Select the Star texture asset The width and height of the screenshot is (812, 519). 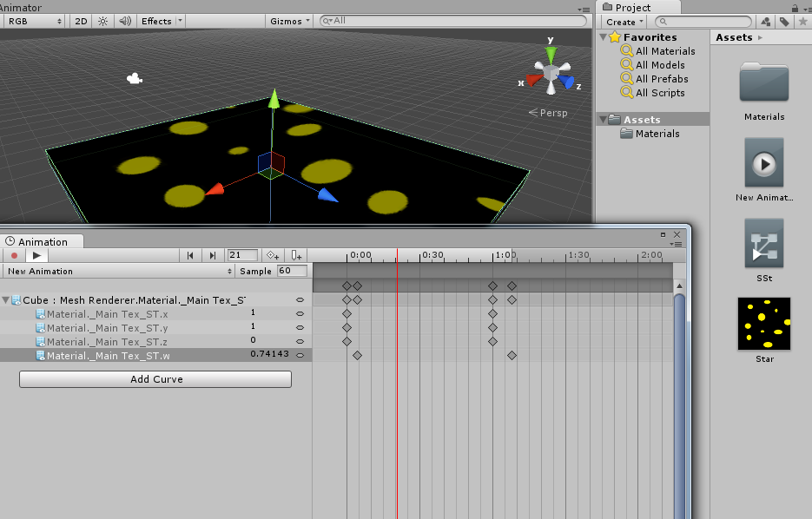[764, 324]
